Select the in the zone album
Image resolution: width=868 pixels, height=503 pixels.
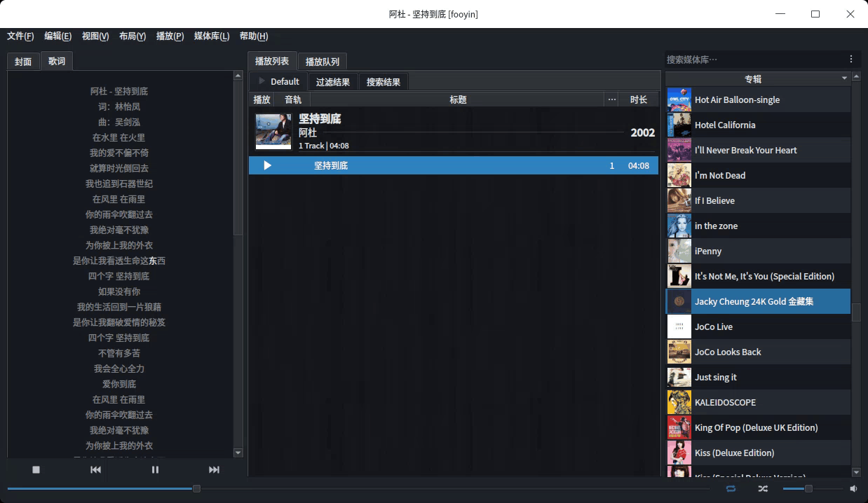coord(758,226)
